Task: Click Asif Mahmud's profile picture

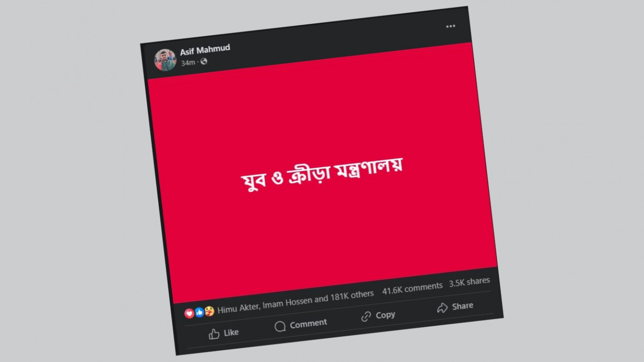Action: (165, 60)
